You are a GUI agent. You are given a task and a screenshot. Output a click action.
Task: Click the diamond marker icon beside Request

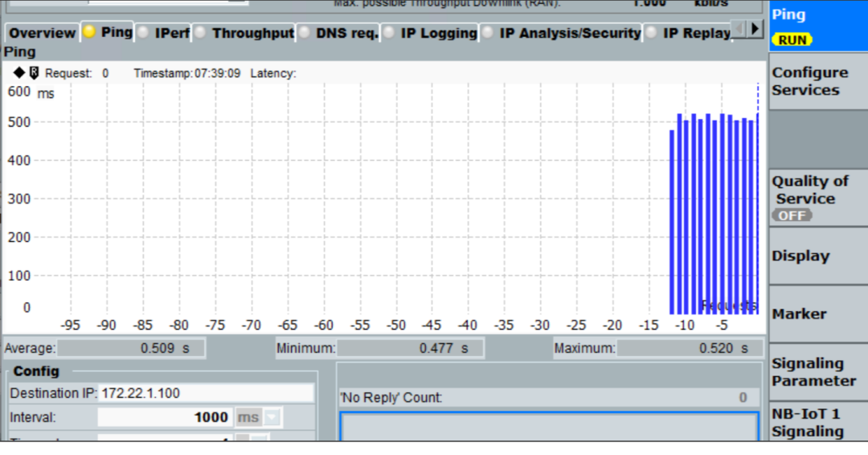click(x=19, y=73)
